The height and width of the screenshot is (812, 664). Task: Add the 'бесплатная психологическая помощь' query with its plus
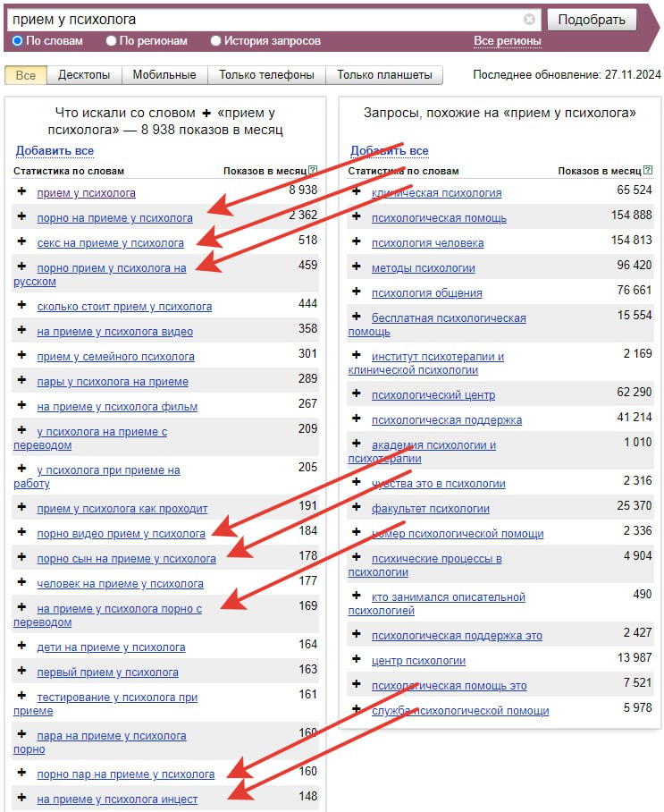356,317
